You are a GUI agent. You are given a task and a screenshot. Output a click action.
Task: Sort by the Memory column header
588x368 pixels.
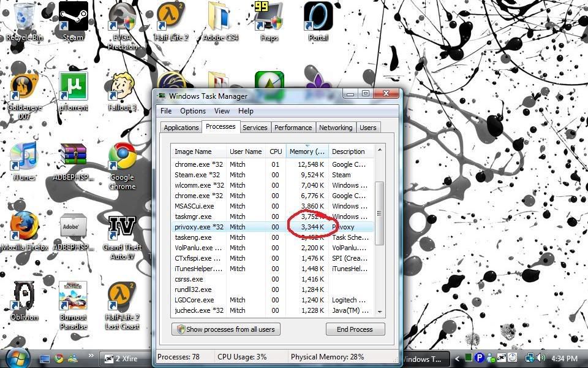(307, 151)
